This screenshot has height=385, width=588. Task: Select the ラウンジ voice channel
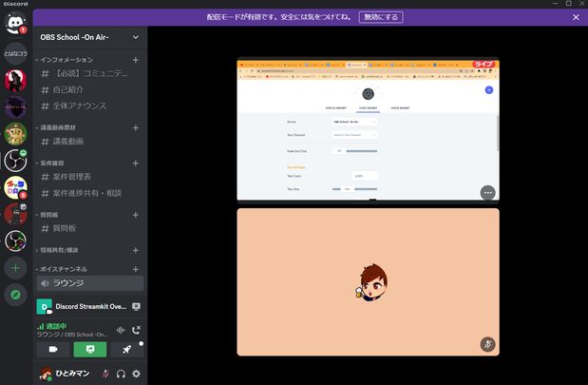(x=89, y=283)
